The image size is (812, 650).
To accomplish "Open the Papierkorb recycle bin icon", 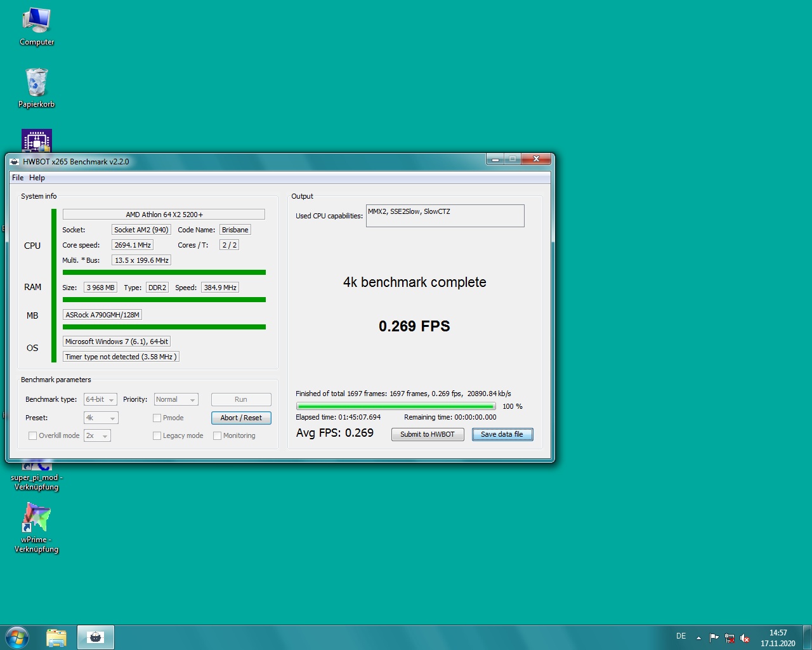I will (37, 88).
